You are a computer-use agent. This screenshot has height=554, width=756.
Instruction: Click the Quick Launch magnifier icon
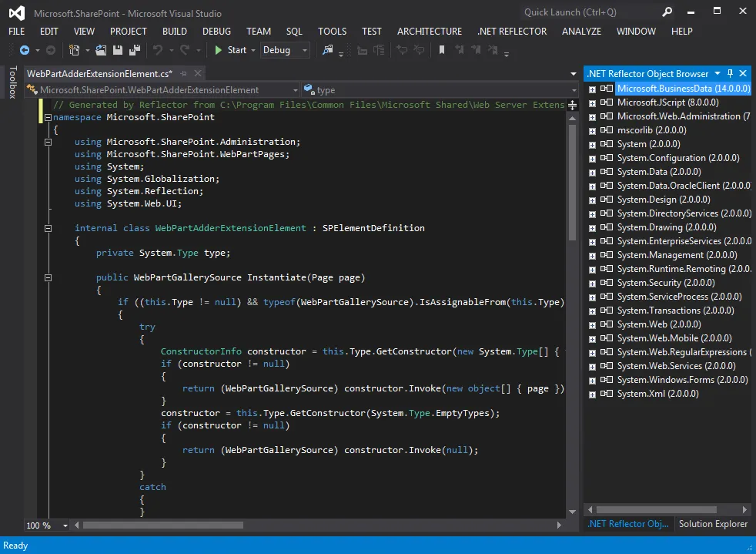667,12
